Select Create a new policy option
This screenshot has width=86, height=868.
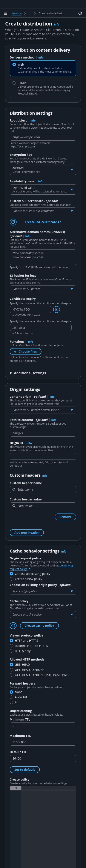coord(12,579)
